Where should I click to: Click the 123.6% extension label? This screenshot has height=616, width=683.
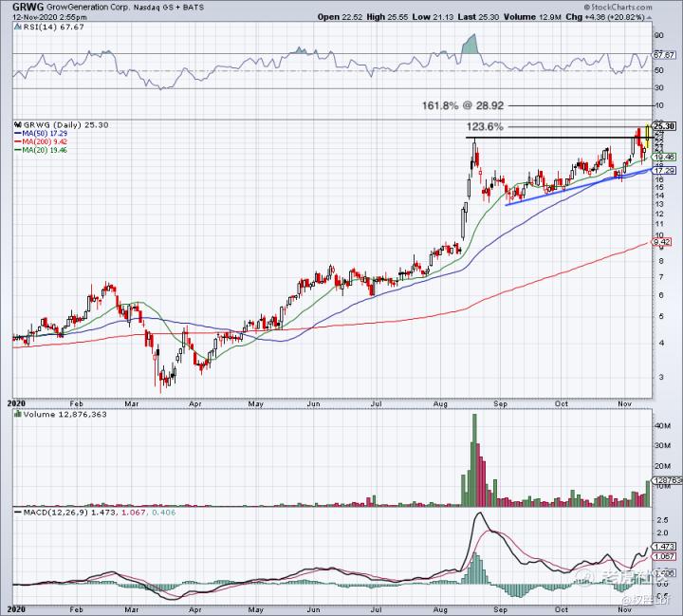(485, 127)
